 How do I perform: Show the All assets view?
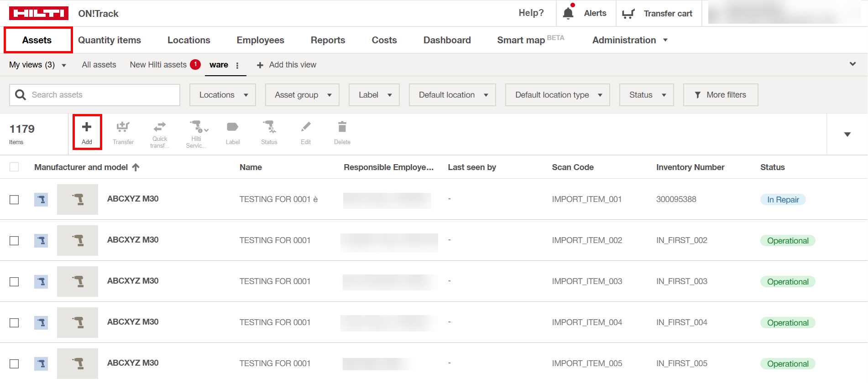click(x=99, y=65)
